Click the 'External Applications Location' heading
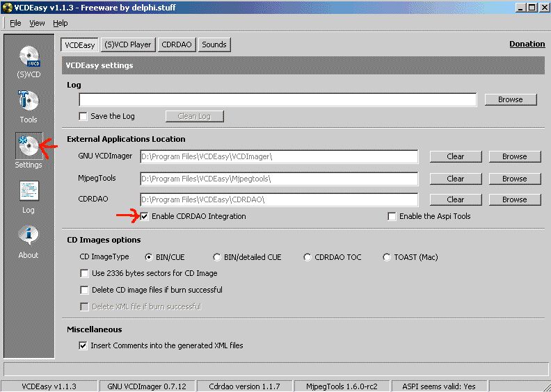Viewport: 551px width, 392px height. [x=126, y=139]
